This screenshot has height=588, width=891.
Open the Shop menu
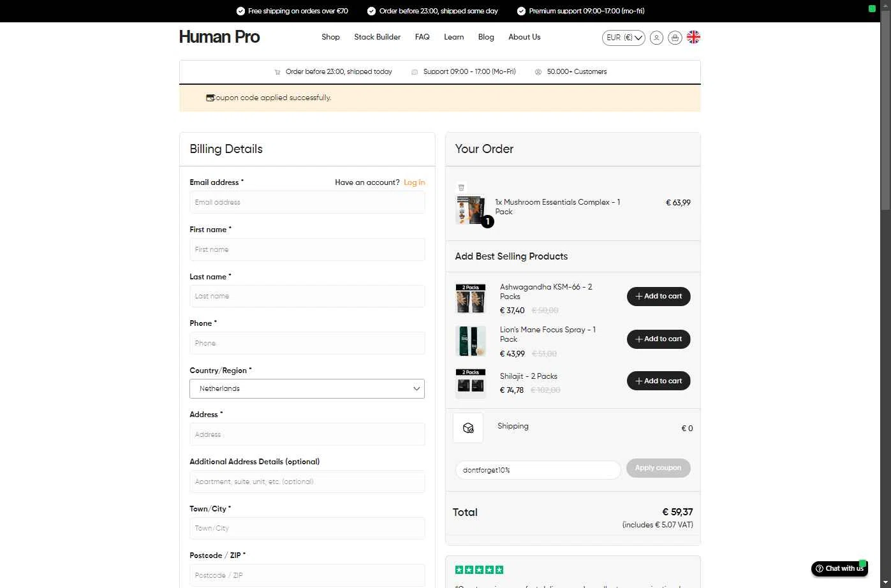click(330, 37)
